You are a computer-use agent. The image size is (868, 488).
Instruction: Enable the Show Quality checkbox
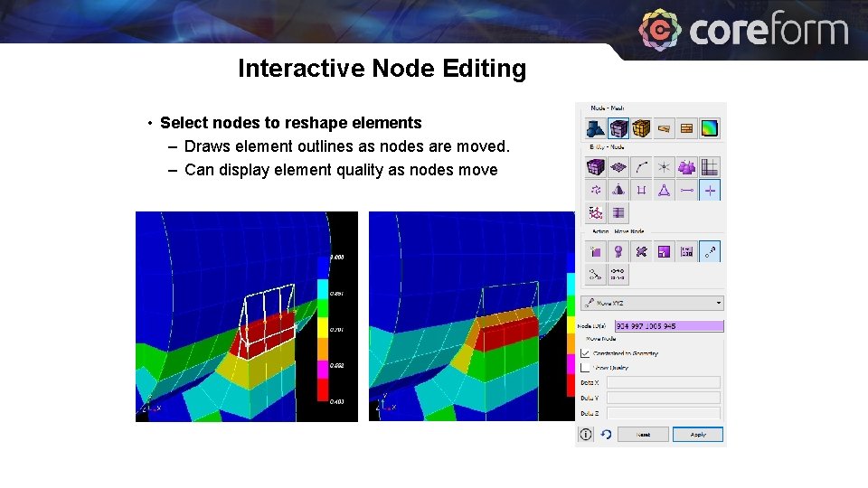pyautogui.click(x=585, y=368)
